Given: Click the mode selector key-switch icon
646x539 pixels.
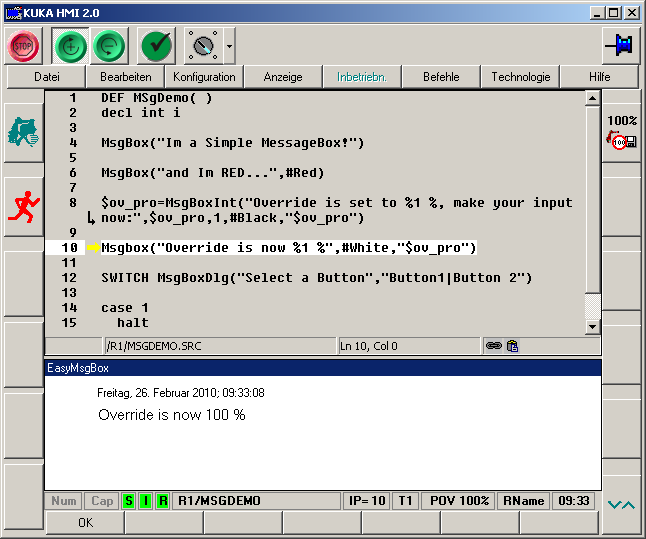Looking at the screenshot, I should (x=204, y=45).
